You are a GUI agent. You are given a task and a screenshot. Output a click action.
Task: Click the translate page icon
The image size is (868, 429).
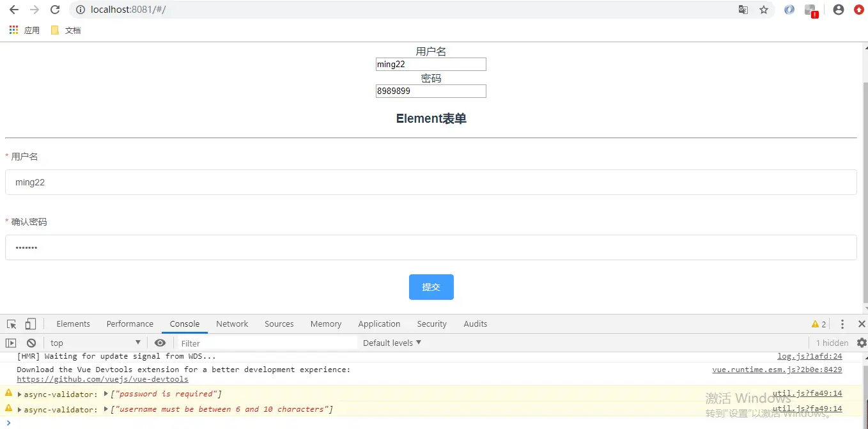(743, 10)
